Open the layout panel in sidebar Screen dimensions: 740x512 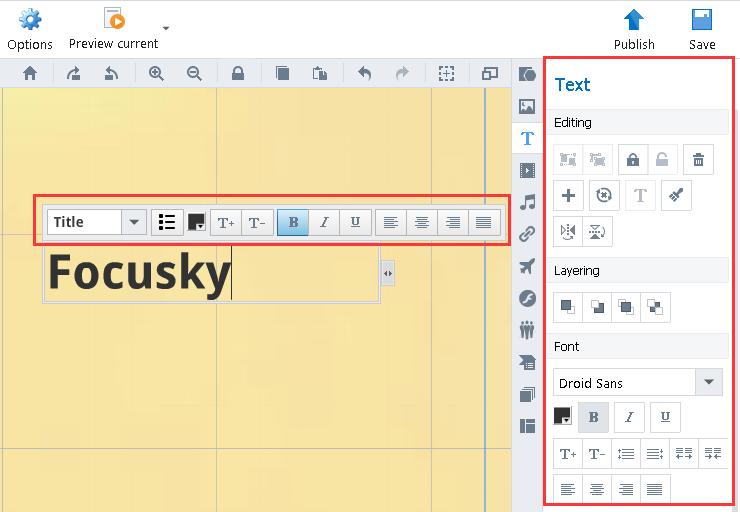click(x=527, y=426)
